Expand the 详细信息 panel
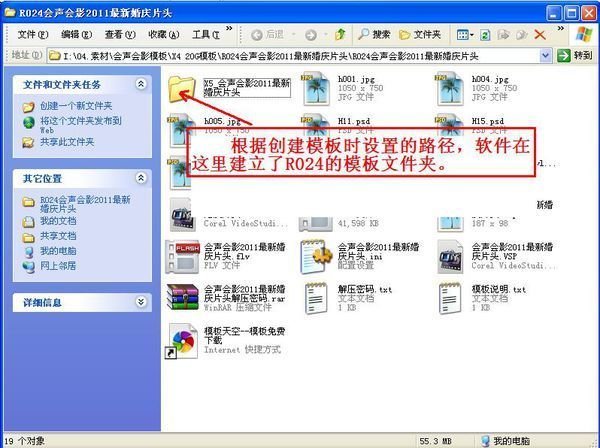 point(141,301)
